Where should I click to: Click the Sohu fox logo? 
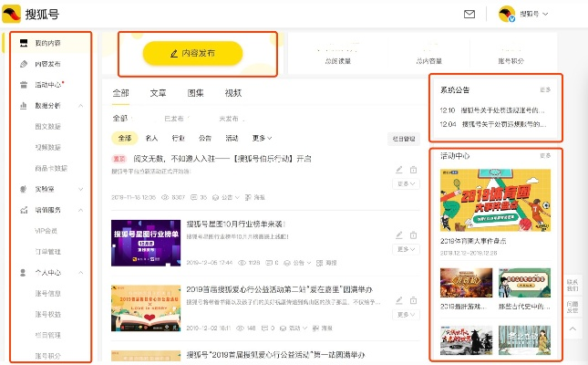pyautogui.click(x=11, y=14)
